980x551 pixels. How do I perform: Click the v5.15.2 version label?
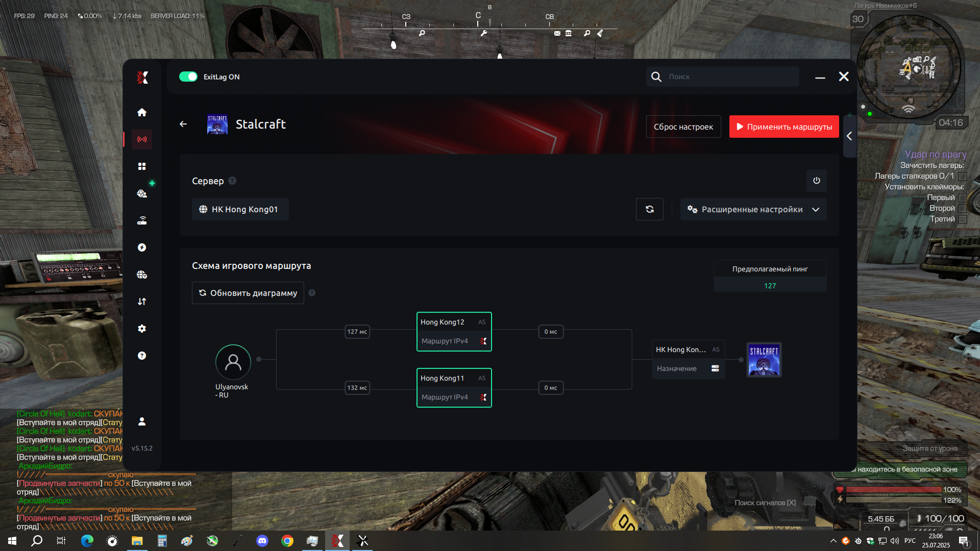pos(142,448)
